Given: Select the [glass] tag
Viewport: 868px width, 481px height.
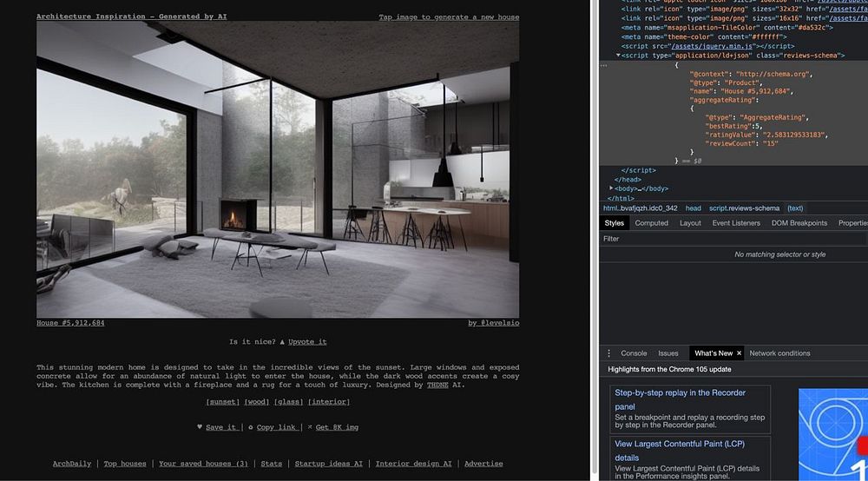Looking at the screenshot, I should pyautogui.click(x=288, y=402).
